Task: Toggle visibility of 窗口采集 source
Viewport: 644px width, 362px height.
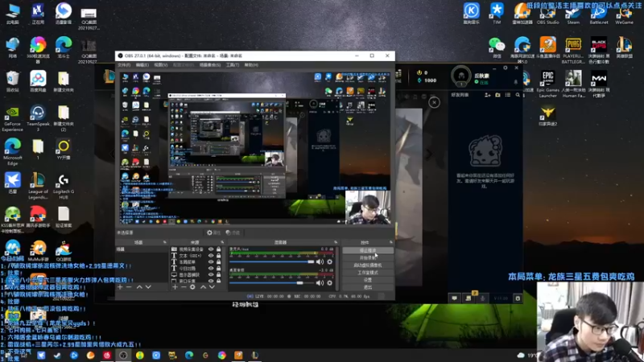Action: pos(211,281)
